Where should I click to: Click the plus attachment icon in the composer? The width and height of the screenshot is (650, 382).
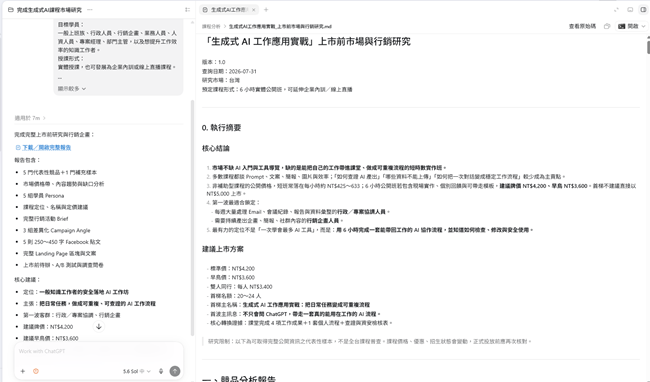[x=23, y=371]
